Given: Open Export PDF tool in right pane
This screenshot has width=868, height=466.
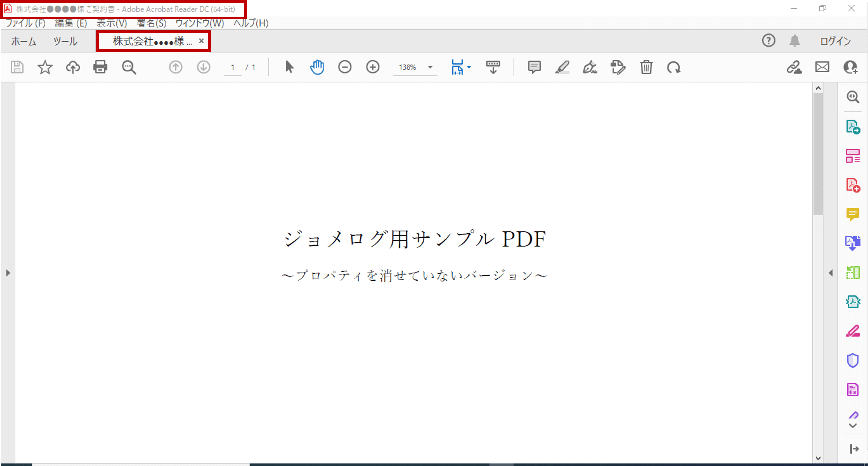Looking at the screenshot, I should pyautogui.click(x=853, y=127).
